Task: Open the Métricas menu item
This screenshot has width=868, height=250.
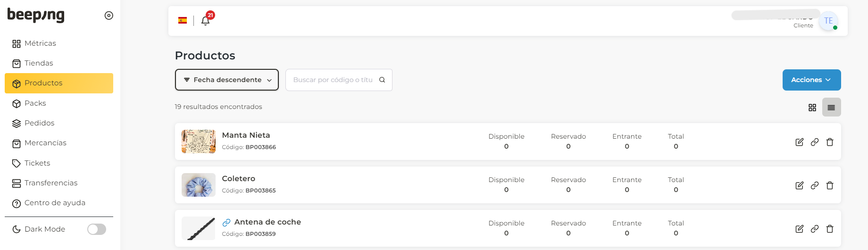Action: pos(40,43)
